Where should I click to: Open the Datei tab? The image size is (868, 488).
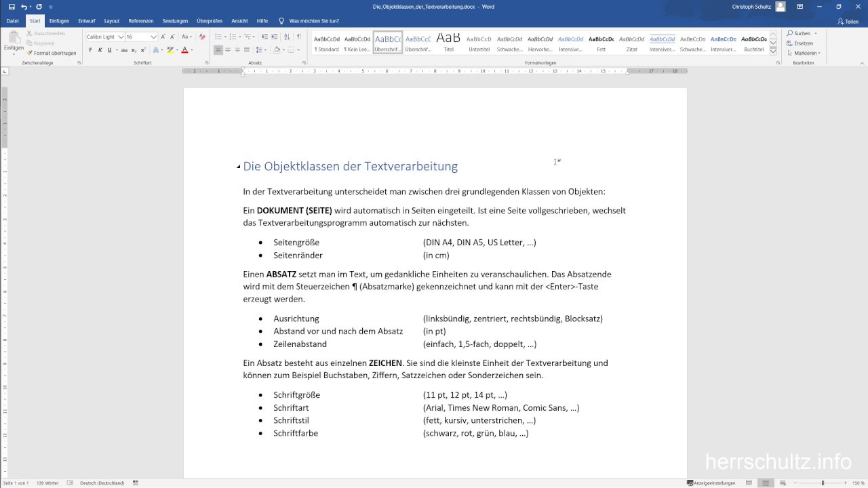point(12,21)
